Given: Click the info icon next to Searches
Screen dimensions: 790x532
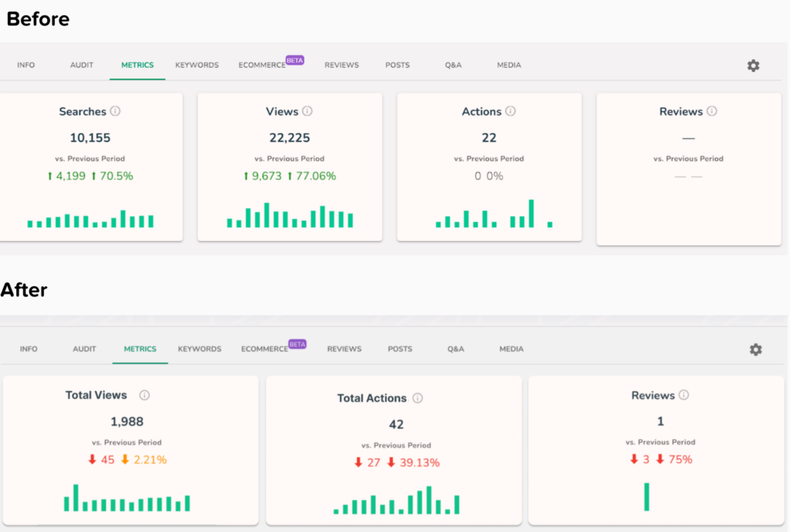Looking at the screenshot, I should 116,112.
